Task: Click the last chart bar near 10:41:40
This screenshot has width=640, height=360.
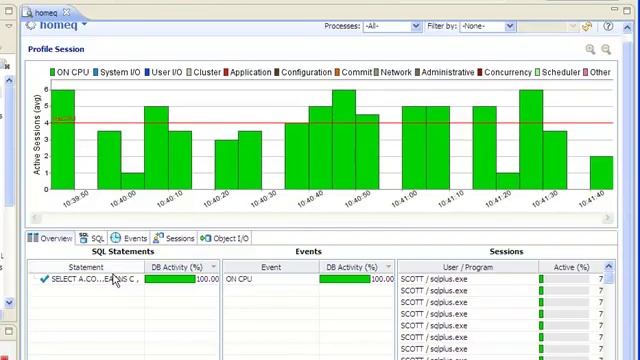Action: pyautogui.click(x=601, y=173)
